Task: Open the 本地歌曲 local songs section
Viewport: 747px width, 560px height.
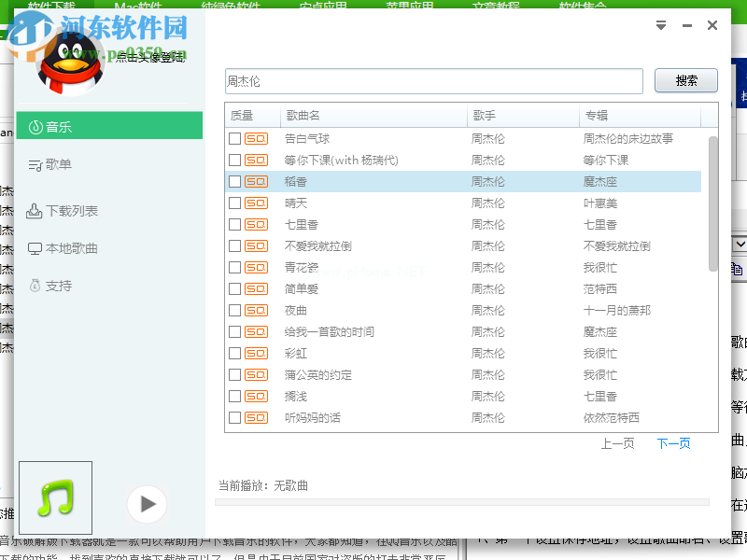Action: pos(65,246)
